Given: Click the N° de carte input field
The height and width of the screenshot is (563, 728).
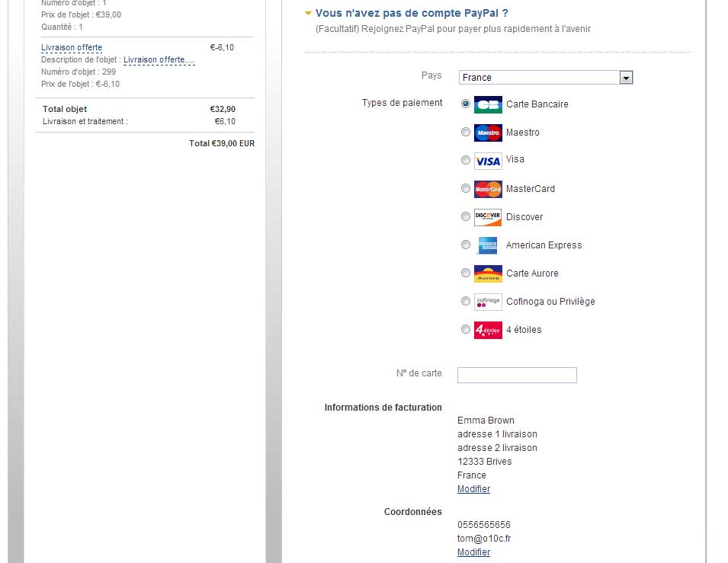Looking at the screenshot, I should [x=517, y=375].
